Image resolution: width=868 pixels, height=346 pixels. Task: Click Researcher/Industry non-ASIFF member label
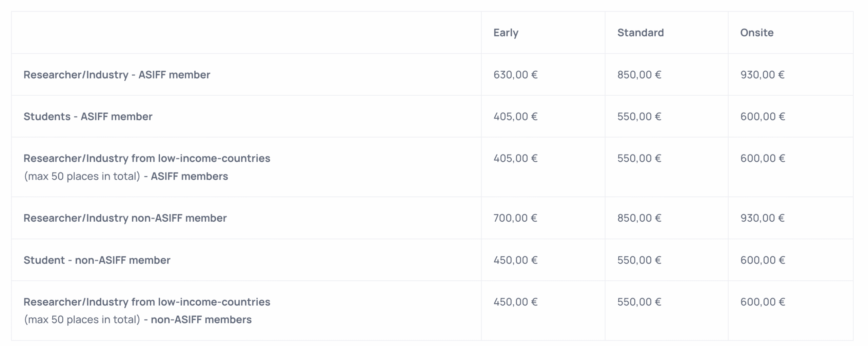[125, 218]
